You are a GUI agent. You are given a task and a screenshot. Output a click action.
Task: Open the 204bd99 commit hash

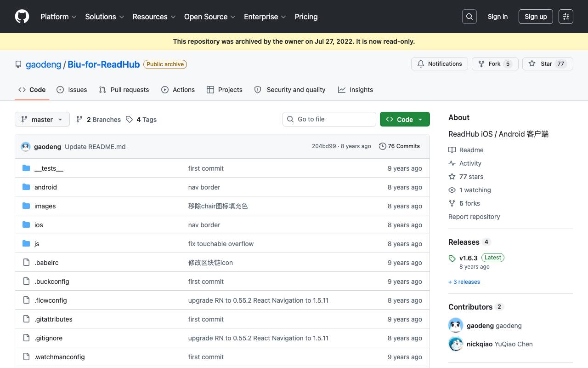coord(324,146)
